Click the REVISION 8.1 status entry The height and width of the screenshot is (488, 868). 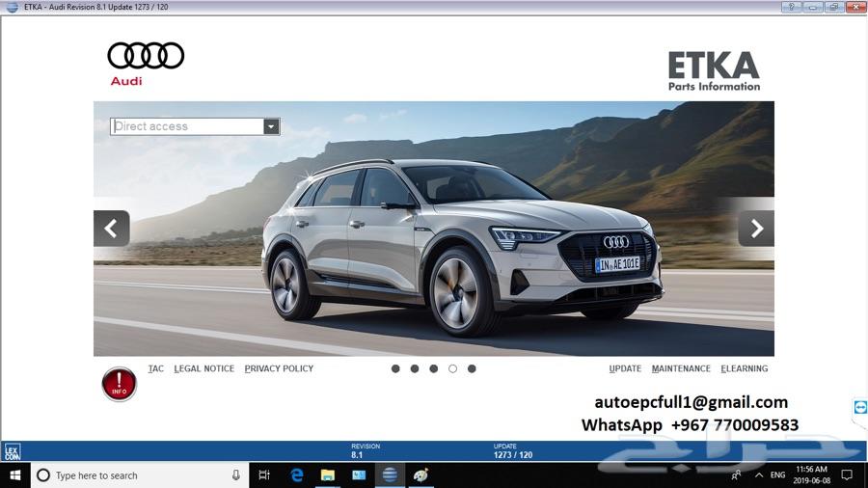366,451
